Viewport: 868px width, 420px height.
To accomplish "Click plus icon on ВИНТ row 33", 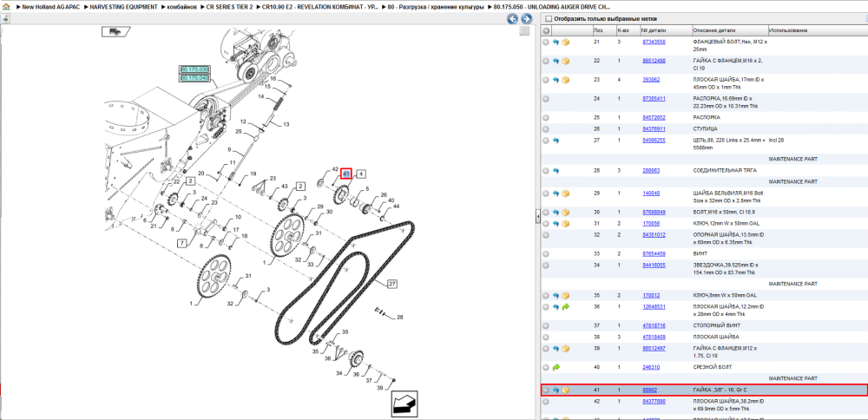I will coord(546,254).
